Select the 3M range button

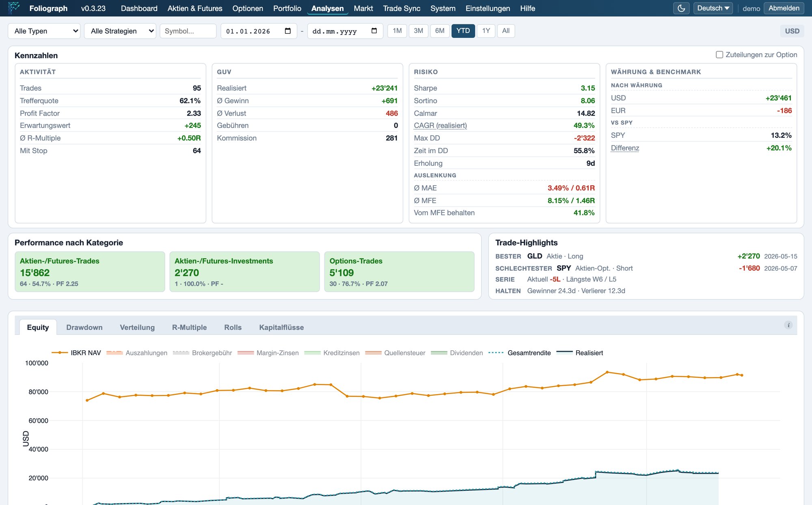click(419, 31)
